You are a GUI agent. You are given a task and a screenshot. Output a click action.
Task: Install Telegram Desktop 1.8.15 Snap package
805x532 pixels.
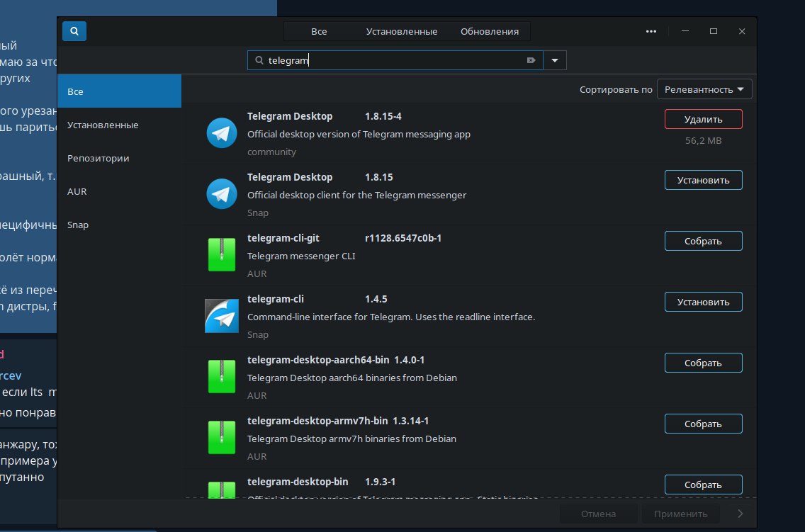pyautogui.click(x=704, y=180)
